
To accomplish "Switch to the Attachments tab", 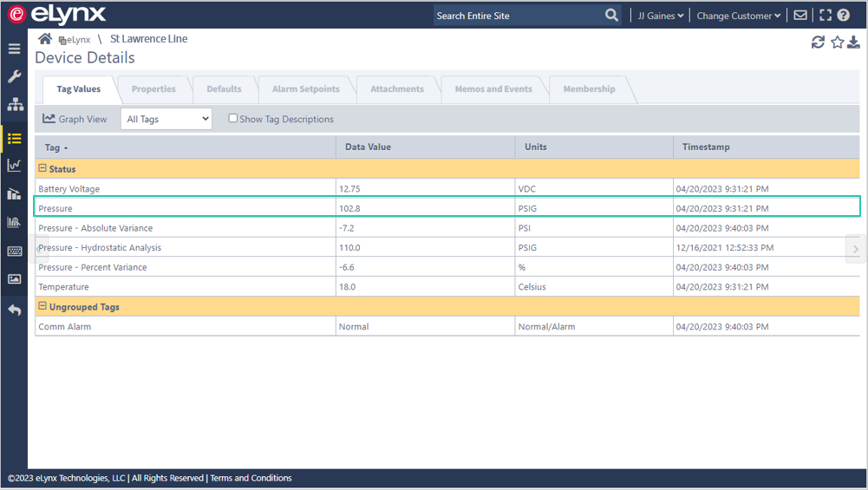I will (x=397, y=89).
